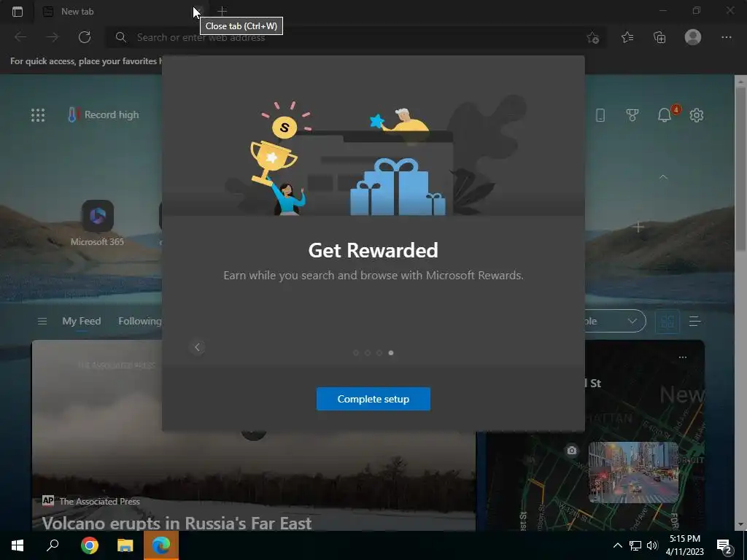
Task: Open the Microsoft 365 quick link
Action: click(x=97, y=223)
